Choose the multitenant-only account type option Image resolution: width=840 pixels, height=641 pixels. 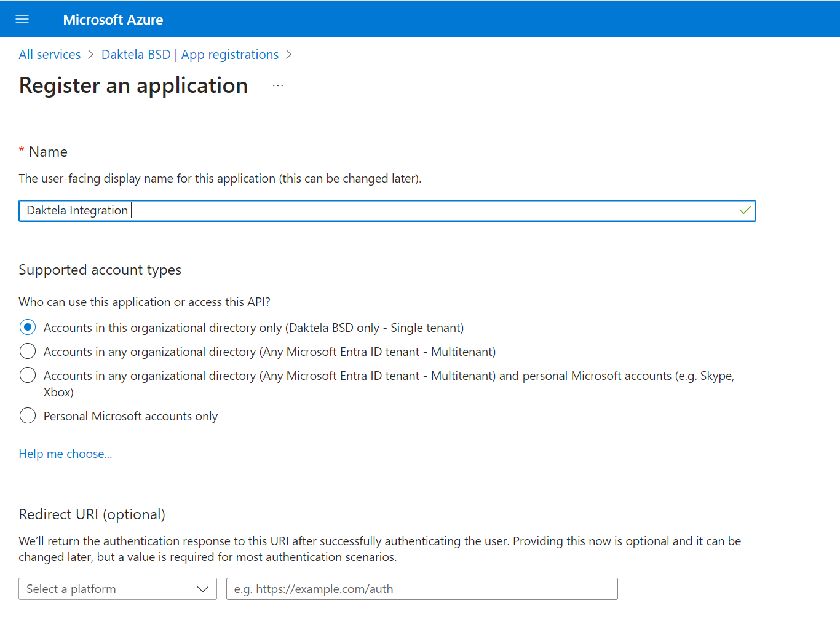28,351
